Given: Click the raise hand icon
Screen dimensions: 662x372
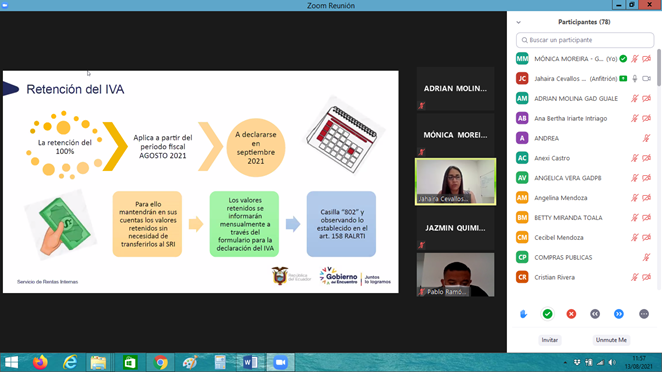Looking at the screenshot, I should tap(524, 314).
